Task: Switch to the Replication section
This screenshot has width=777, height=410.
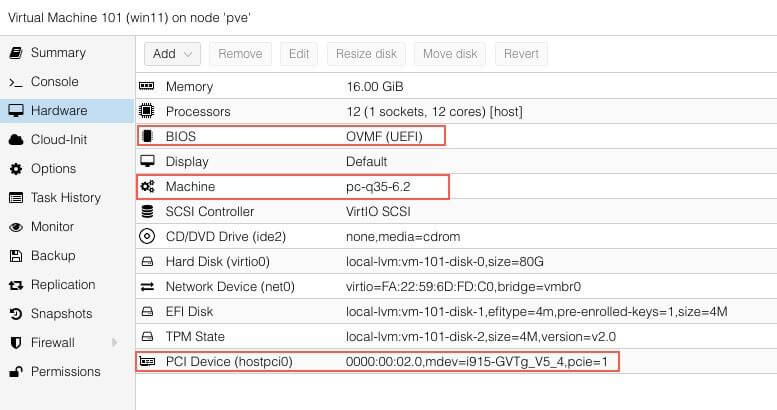Action: [x=62, y=285]
